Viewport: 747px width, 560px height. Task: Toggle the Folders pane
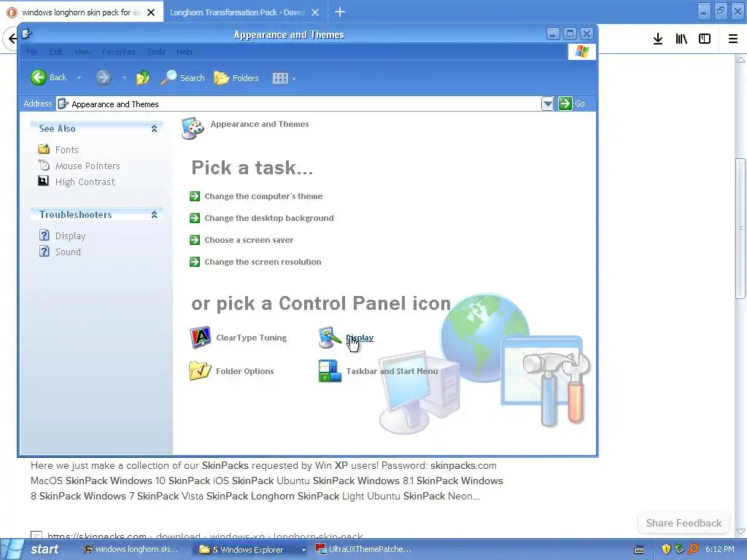pos(236,77)
